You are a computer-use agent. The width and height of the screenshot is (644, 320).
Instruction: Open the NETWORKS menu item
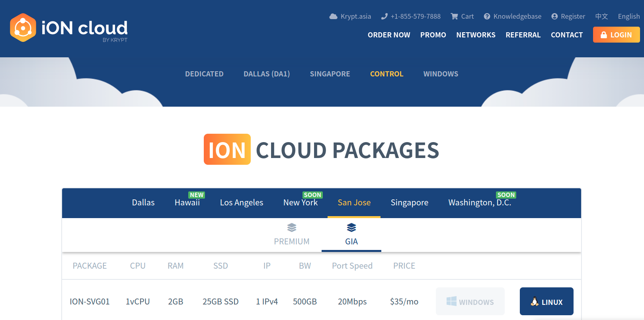tap(476, 35)
